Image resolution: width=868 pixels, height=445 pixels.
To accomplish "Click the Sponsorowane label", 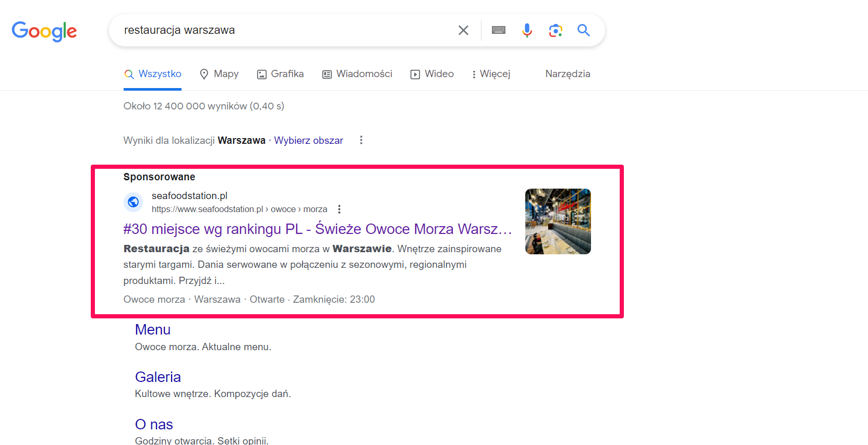I will coord(159,177).
